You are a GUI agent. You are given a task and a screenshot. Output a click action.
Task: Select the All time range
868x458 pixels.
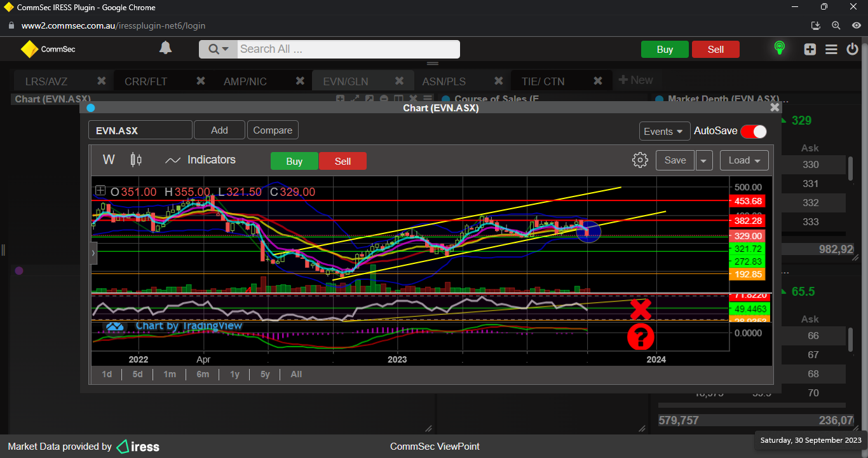tap(296, 374)
